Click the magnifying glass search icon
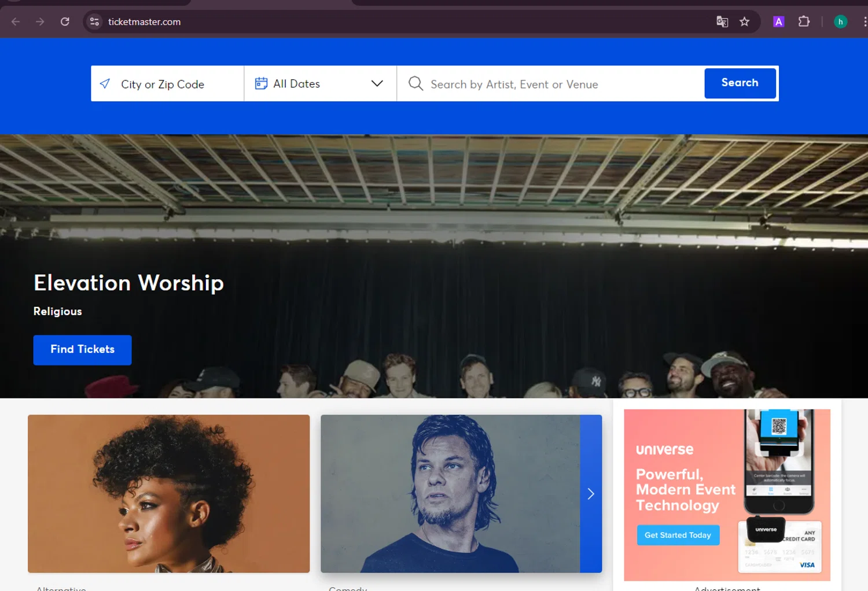Viewport: 868px width, 591px height. pos(415,84)
